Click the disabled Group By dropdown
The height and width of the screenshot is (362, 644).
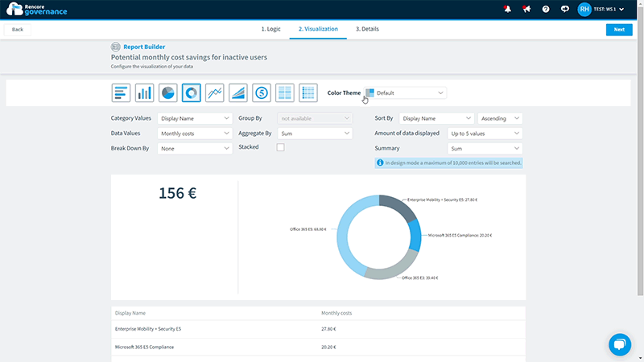coord(315,118)
